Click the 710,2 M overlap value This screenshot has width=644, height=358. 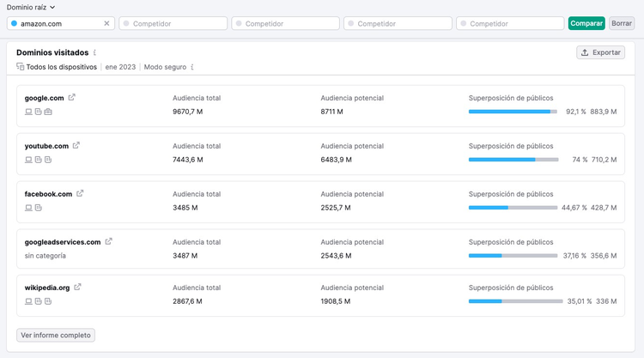click(605, 160)
